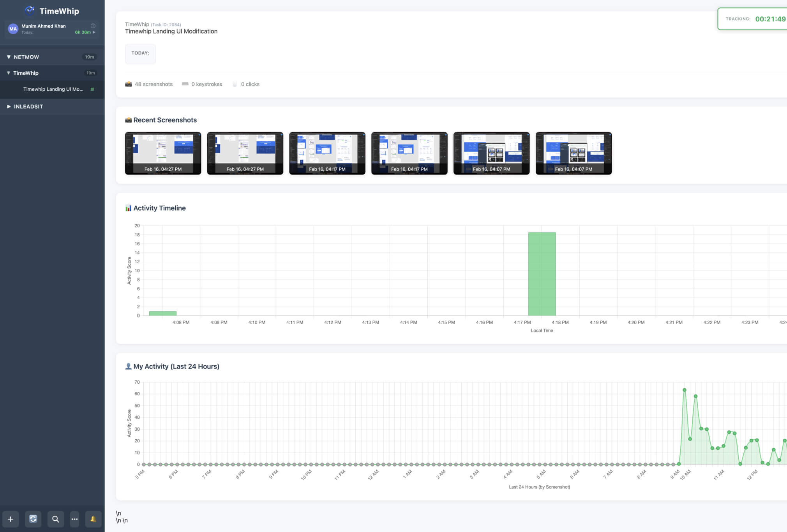Screen dimensions: 787x532
Task: Open notifications with the bell button
Action: [93, 519]
